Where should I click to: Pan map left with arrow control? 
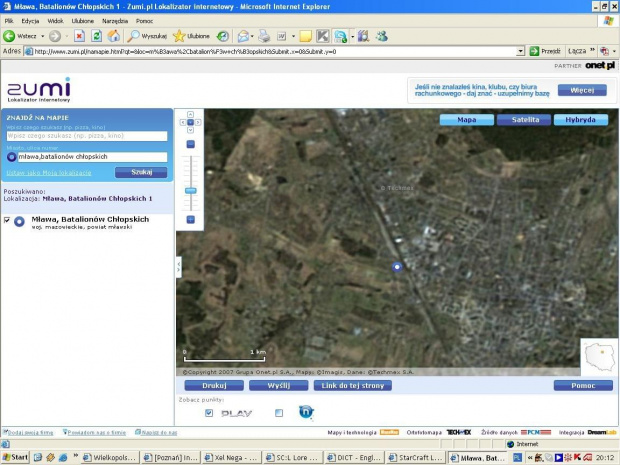tap(183, 123)
